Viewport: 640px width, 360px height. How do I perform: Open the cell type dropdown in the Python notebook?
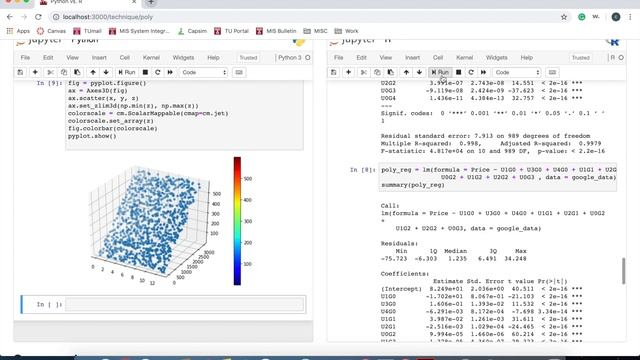click(x=204, y=72)
